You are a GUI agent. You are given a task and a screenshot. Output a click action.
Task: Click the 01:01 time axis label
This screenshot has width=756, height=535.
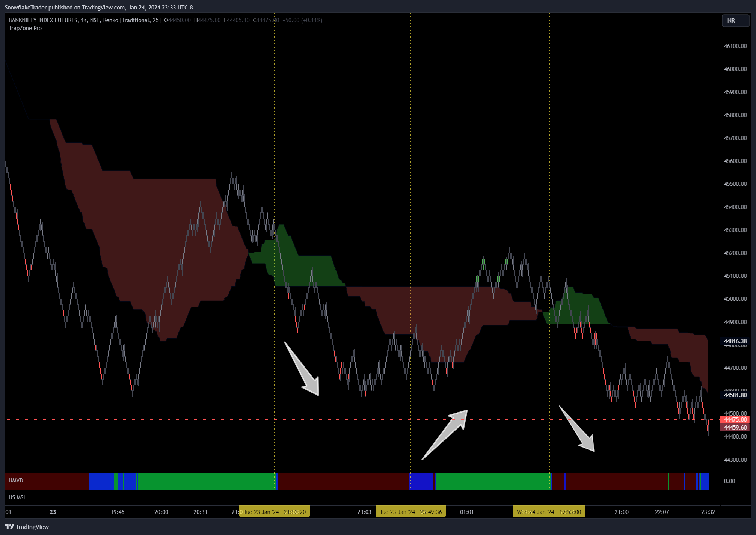coord(467,512)
